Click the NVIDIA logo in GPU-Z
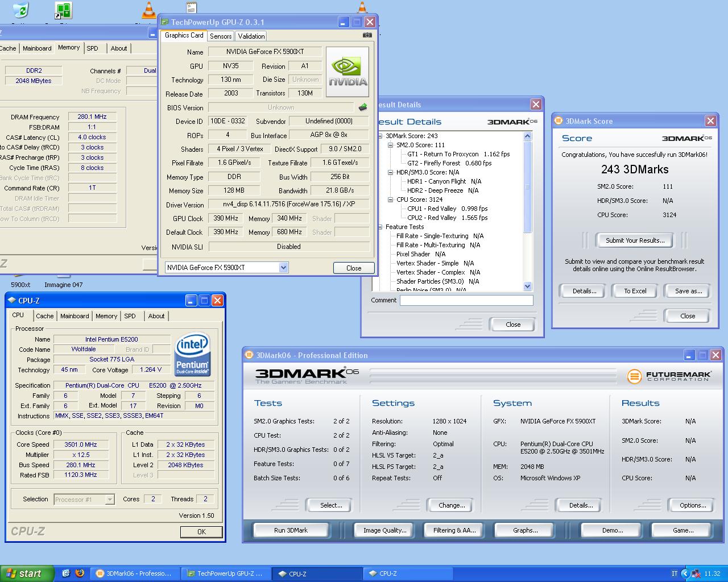Image resolution: width=728 pixels, height=582 pixels. 348,72
